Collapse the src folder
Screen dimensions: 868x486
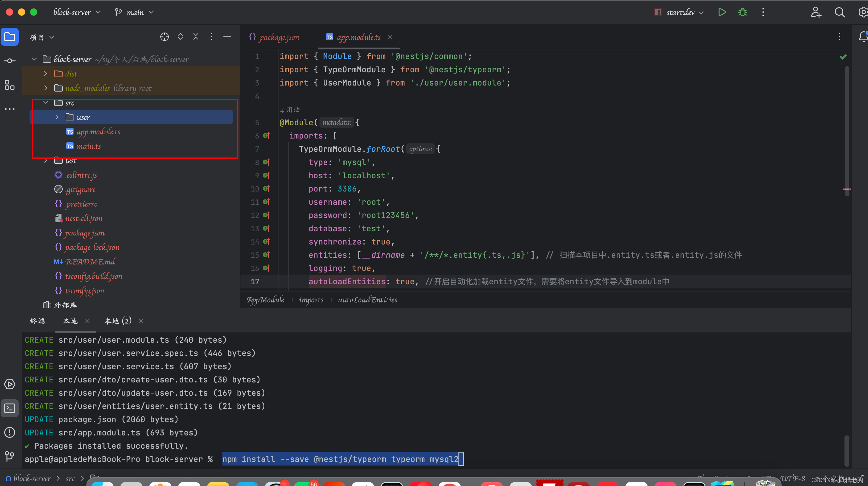point(46,102)
